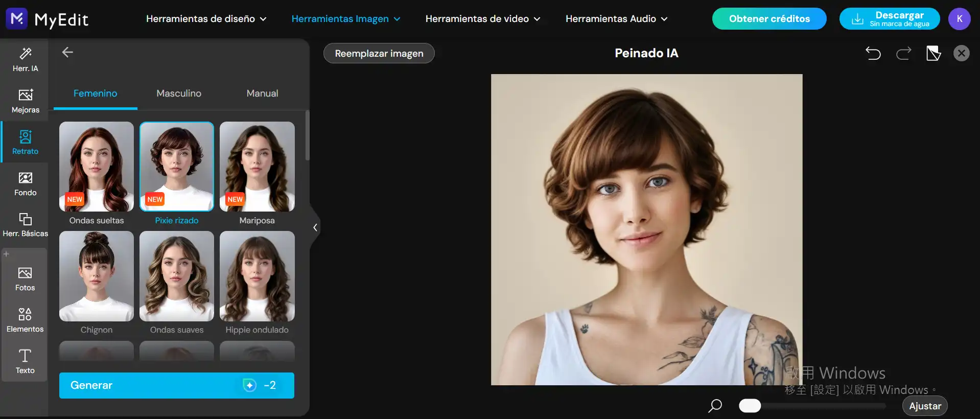Select the Hippie ondulado hairstyle thumbnail
This screenshot has width=980, height=419.
[x=257, y=276]
